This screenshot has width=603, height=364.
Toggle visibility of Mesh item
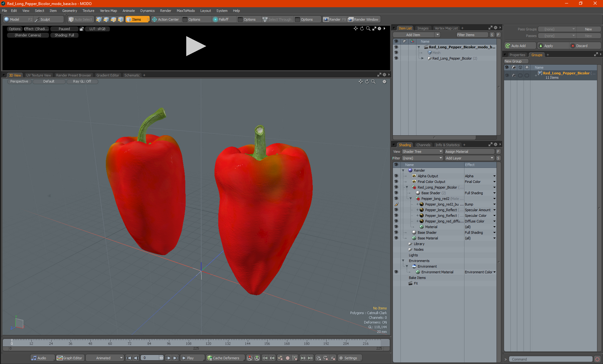[x=396, y=53]
